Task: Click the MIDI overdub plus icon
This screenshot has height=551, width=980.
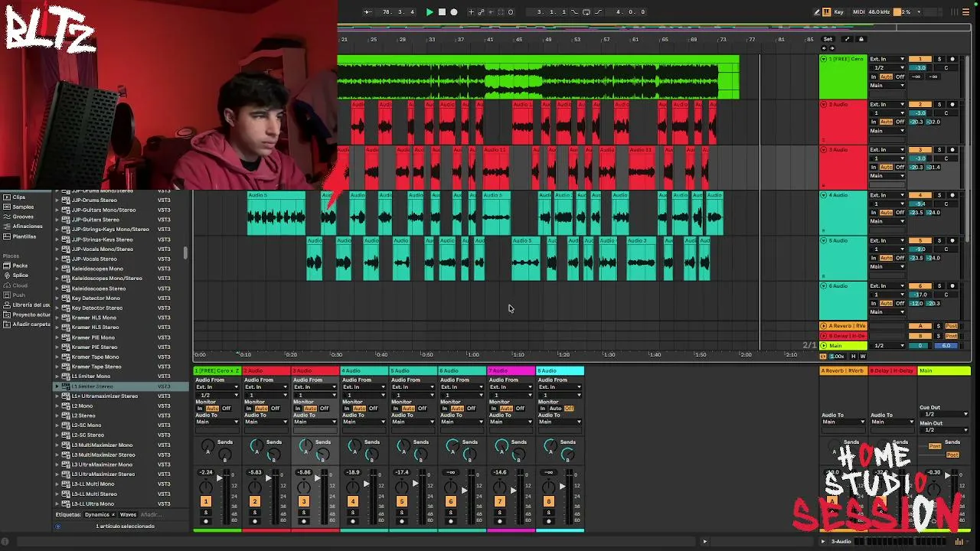Action: click(x=471, y=12)
